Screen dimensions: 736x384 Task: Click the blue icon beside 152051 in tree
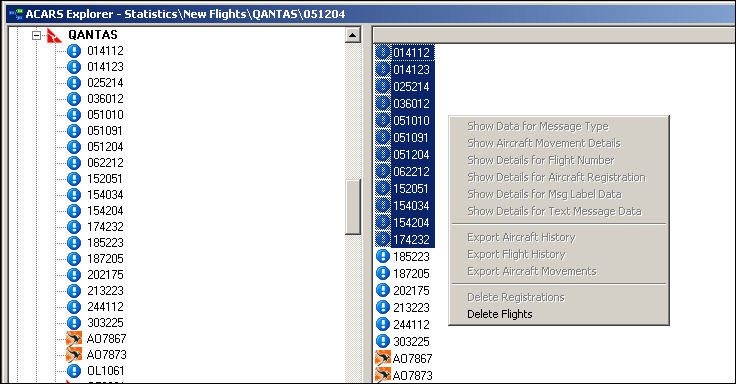coord(74,178)
